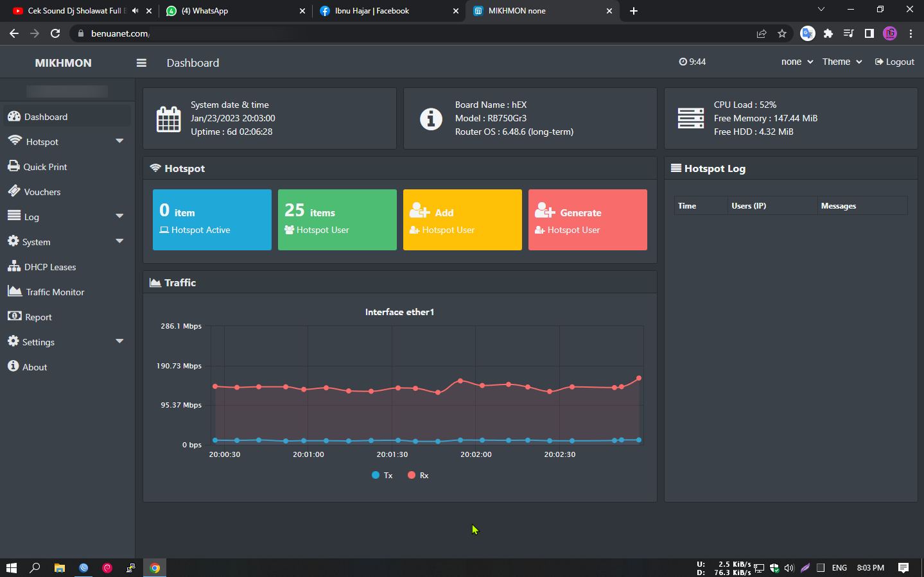Open the 'none' session dropdown

796,62
